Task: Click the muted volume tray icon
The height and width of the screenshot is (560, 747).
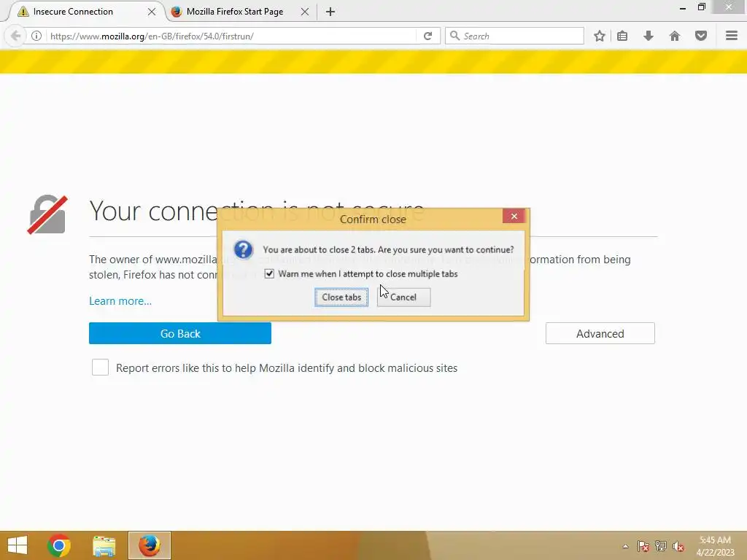Action: [x=678, y=546]
